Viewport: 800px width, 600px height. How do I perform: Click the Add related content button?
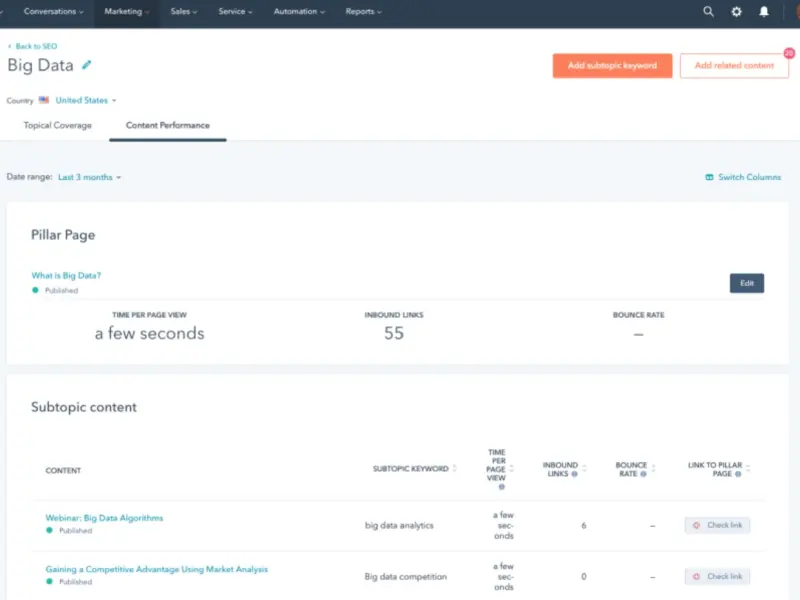point(734,66)
